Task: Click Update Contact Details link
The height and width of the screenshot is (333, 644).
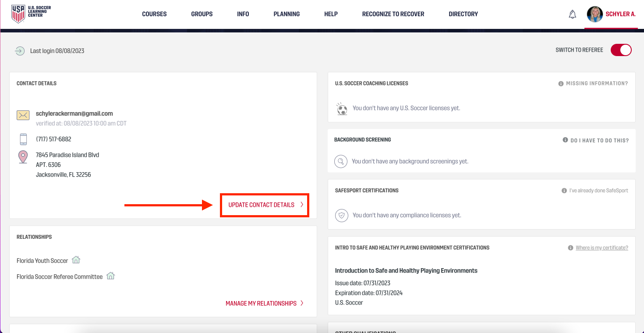Action: pos(262,205)
